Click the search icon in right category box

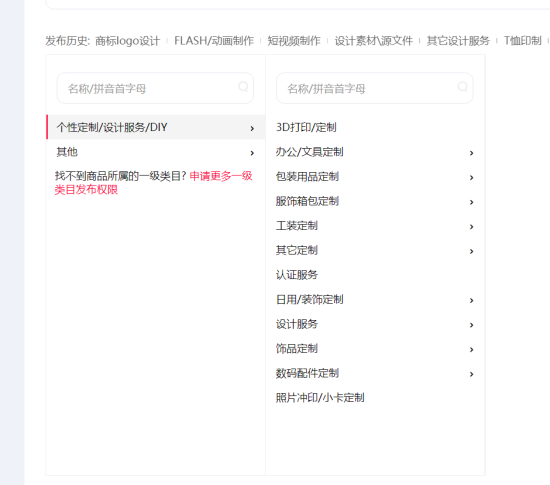click(x=463, y=86)
